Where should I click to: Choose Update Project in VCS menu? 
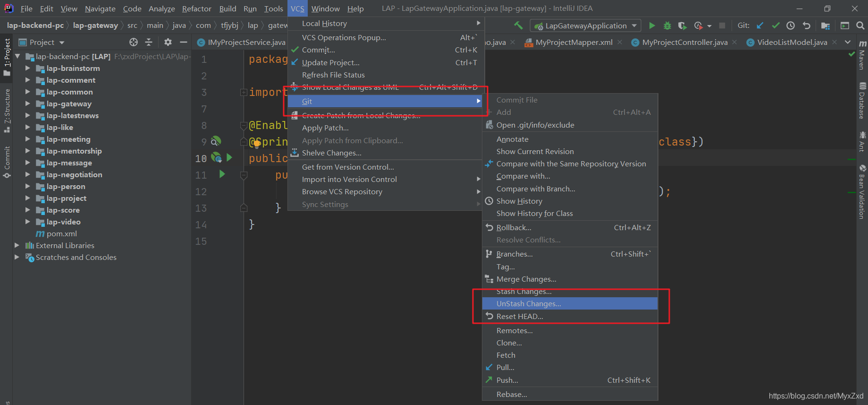tap(386, 62)
